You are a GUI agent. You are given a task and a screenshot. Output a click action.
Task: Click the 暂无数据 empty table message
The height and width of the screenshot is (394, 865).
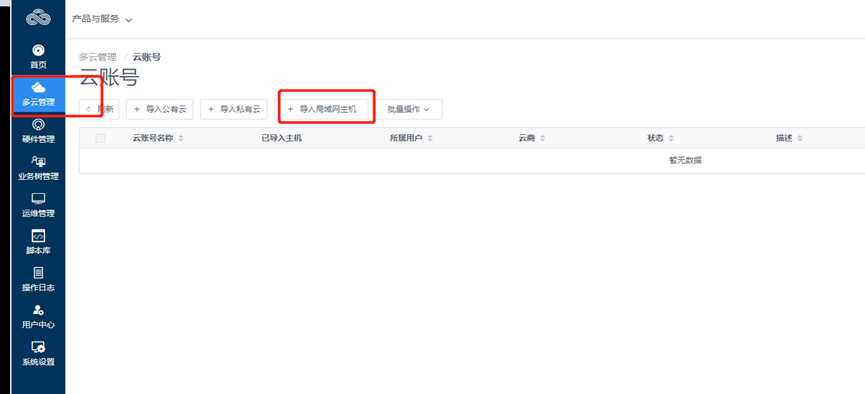click(685, 161)
